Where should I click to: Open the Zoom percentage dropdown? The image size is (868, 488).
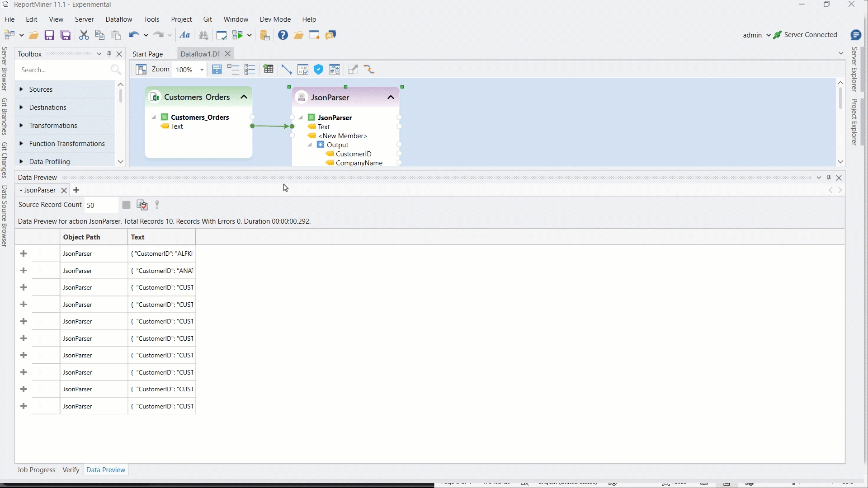pos(202,70)
